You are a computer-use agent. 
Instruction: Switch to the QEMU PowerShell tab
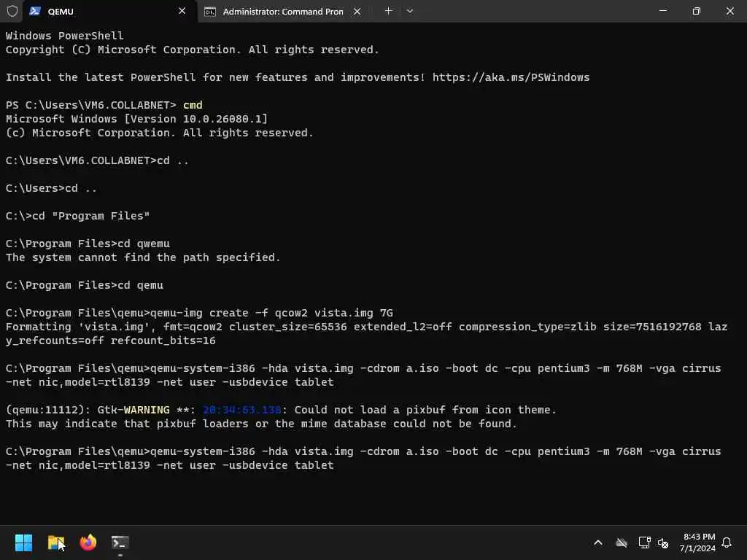click(x=109, y=11)
